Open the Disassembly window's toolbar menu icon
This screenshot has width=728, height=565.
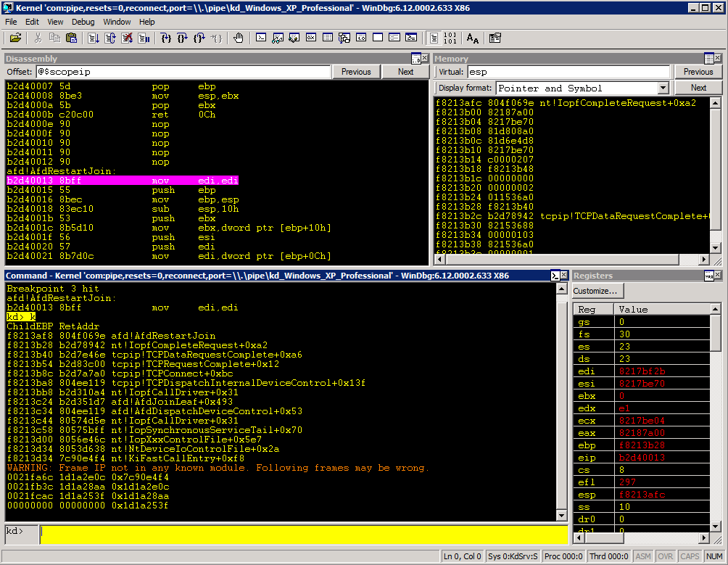tap(416, 59)
